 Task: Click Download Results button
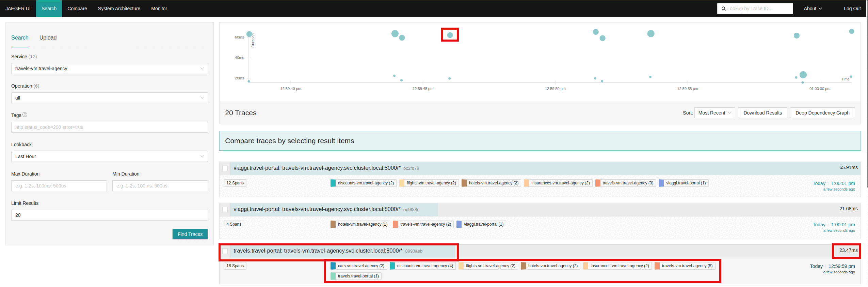tap(762, 113)
